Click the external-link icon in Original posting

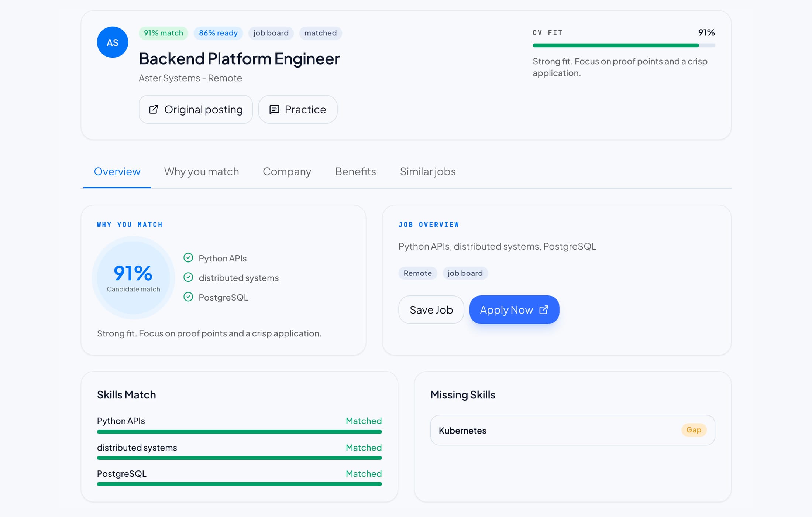[x=154, y=109]
